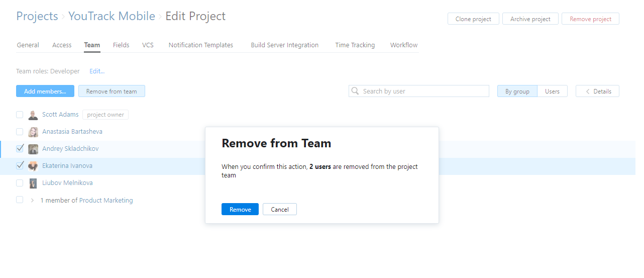Click the Details panel chevron icon
This screenshot has height=278, width=644.
click(x=586, y=91)
